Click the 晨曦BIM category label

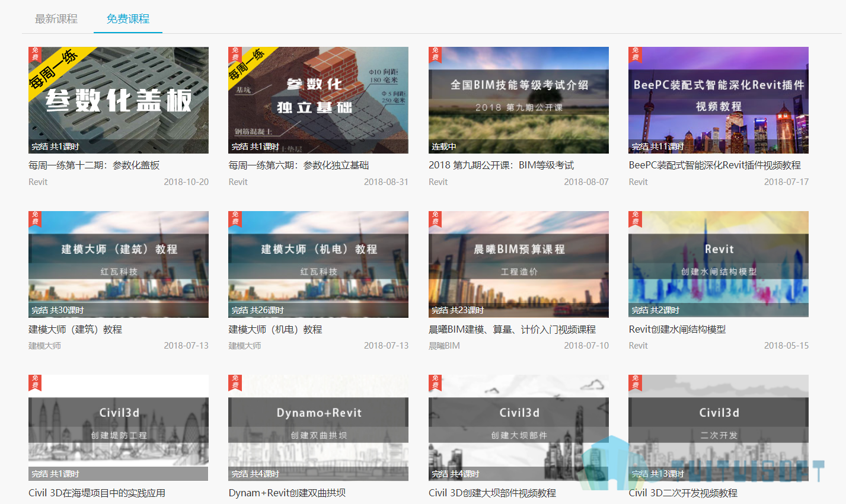pyautogui.click(x=444, y=346)
